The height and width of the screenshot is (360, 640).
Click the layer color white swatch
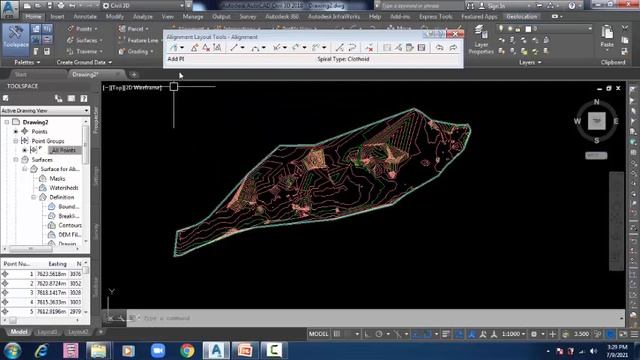click(528, 29)
